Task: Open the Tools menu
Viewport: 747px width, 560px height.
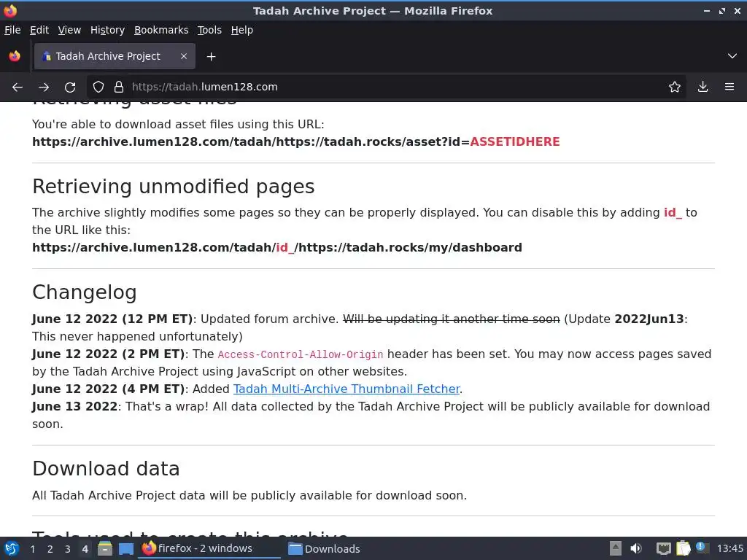Action: 209,30
